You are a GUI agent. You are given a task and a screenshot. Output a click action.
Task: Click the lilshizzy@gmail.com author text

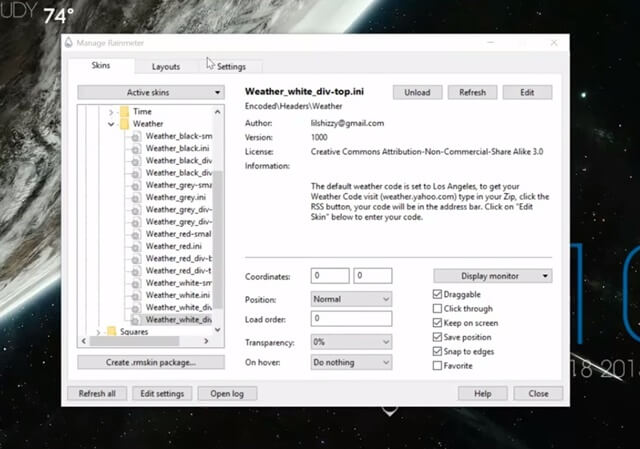click(347, 123)
